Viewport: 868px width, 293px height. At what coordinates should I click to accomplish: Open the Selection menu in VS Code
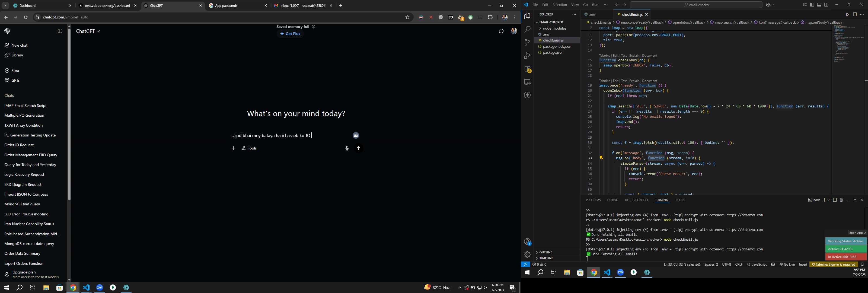[x=559, y=5]
